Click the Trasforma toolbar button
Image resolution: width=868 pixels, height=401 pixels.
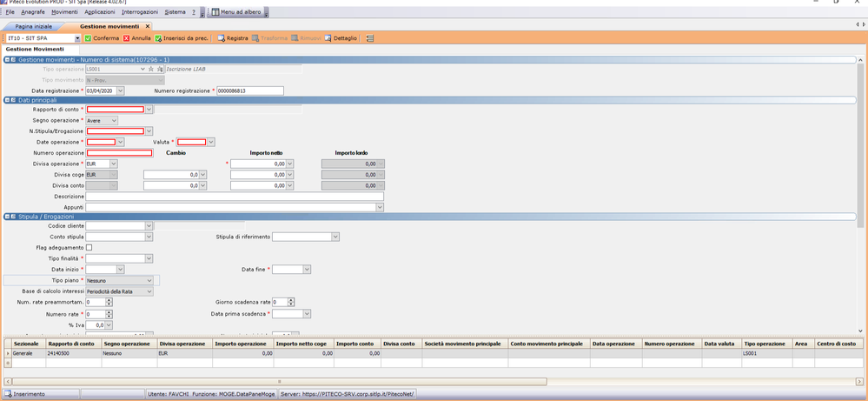[x=269, y=38]
